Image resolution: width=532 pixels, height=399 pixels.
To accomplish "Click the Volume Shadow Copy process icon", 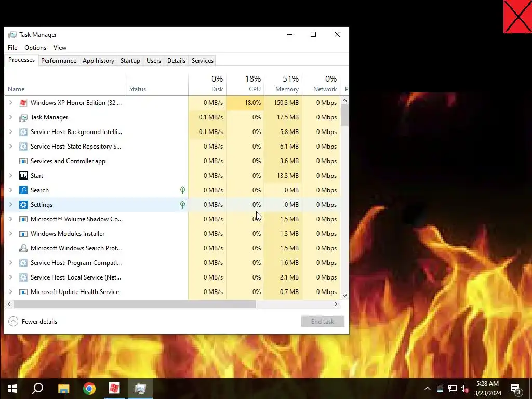I will pos(23,220).
